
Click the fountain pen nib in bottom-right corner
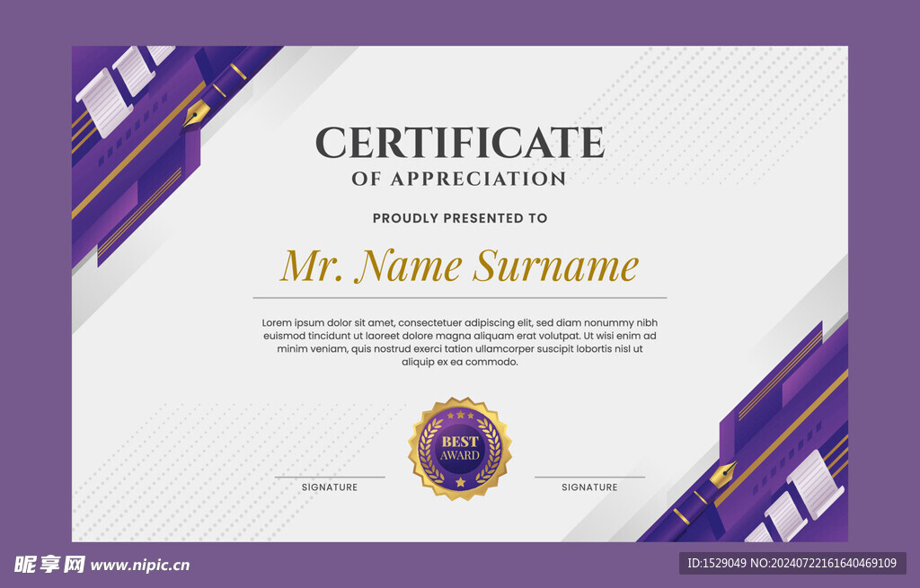[723, 473]
